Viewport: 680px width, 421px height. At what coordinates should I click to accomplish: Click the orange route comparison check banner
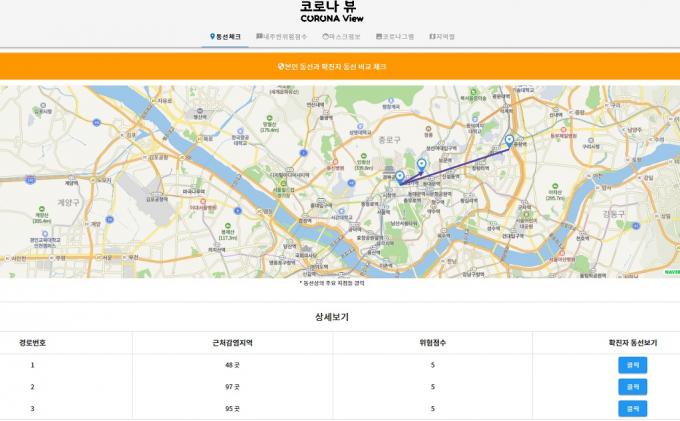pos(340,66)
